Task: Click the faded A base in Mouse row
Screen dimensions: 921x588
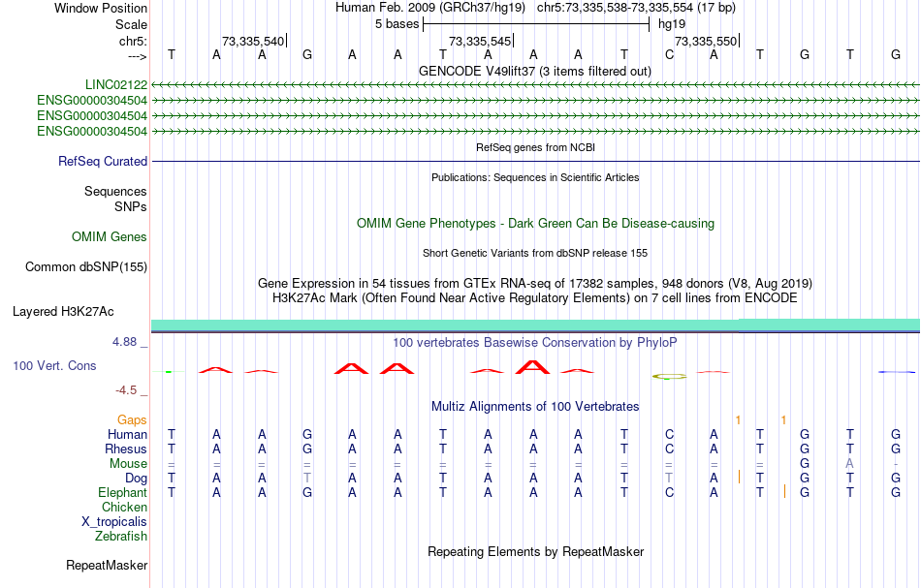Action: click(849, 464)
